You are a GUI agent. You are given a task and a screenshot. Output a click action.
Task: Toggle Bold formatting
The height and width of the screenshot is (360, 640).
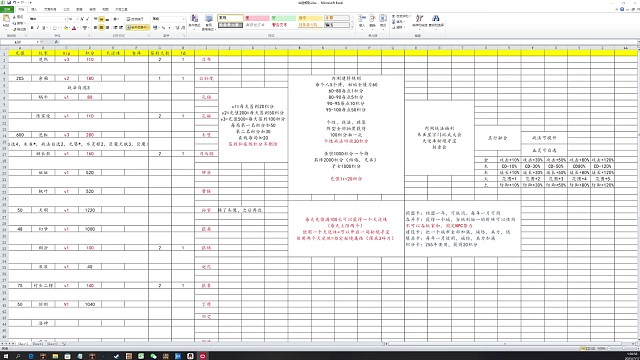(32, 28)
